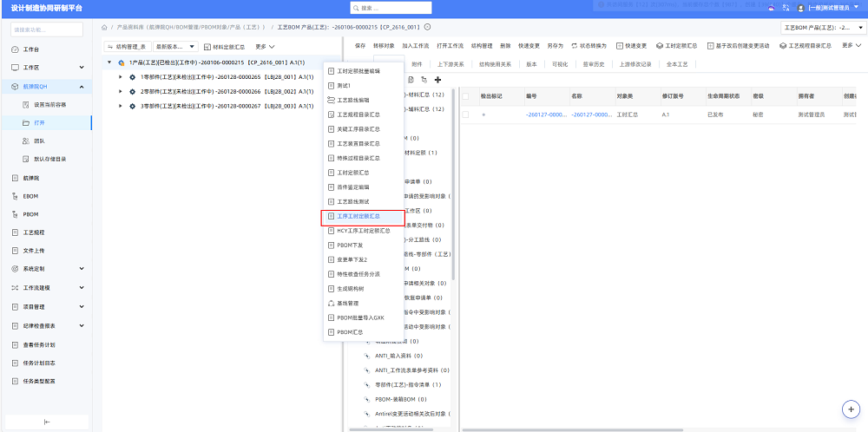The width and height of the screenshot is (868, 432).
Task: Click the top bar search box
Action: (391, 9)
